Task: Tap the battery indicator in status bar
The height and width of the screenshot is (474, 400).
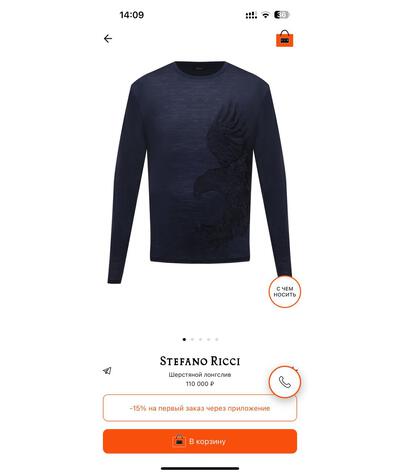Action: [282, 15]
